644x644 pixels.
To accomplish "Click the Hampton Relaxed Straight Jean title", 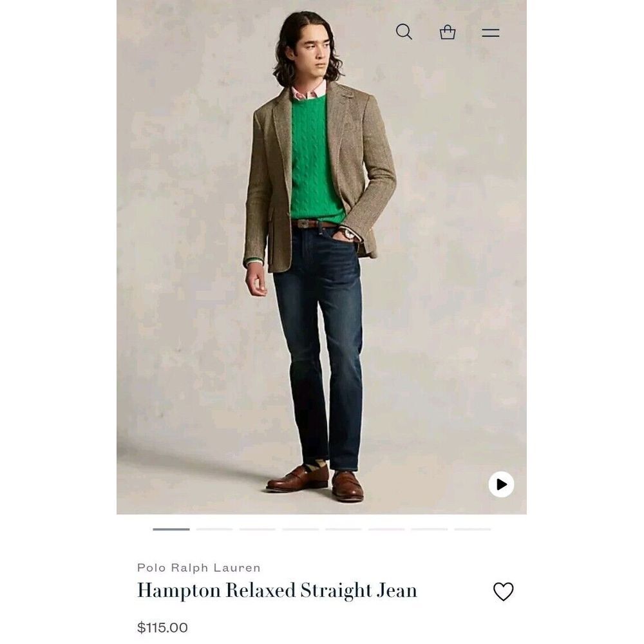I will point(277,590).
